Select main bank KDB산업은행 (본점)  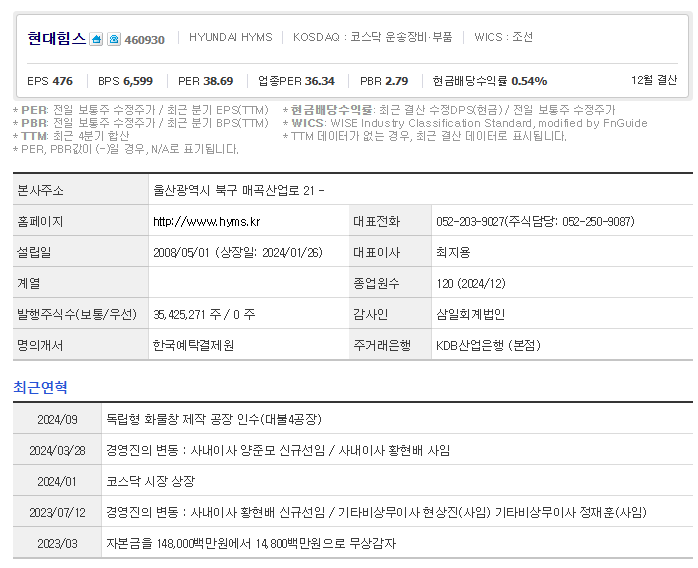click(x=488, y=345)
